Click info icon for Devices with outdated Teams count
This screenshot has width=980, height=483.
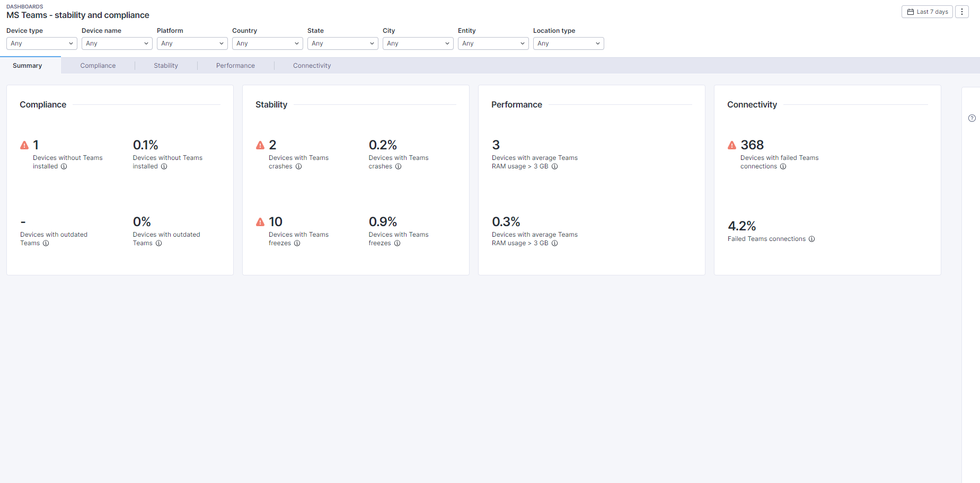(46, 243)
